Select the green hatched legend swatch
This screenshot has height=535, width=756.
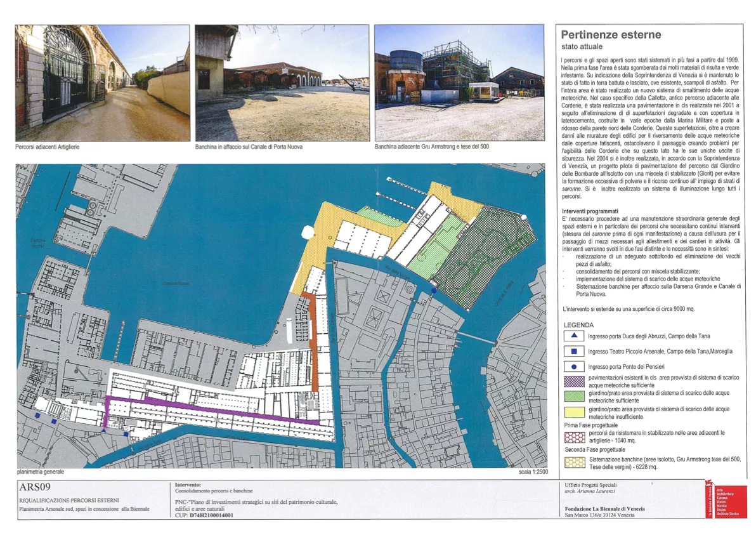coord(574,397)
